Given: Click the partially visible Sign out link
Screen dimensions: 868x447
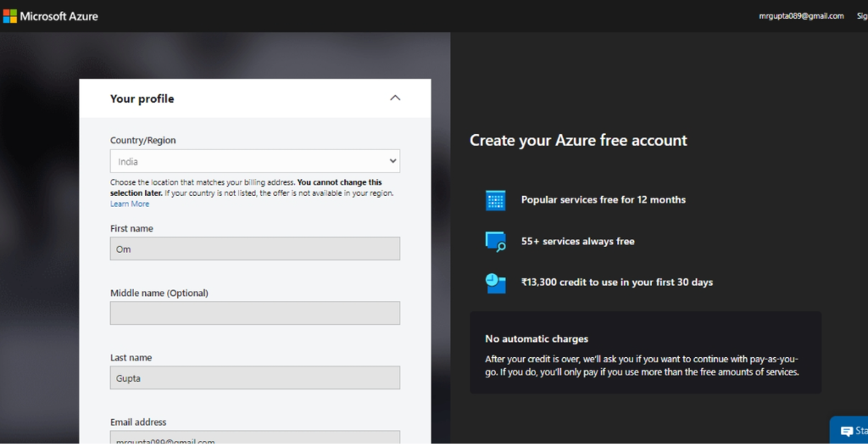Looking at the screenshot, I should [860, 16].
